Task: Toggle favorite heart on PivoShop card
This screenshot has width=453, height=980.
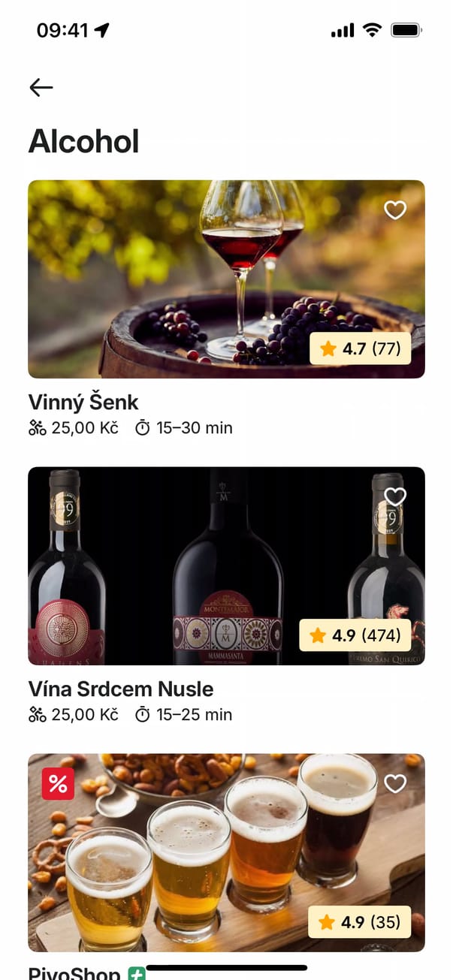Action: pyautogui.click(x=395, y=783)
